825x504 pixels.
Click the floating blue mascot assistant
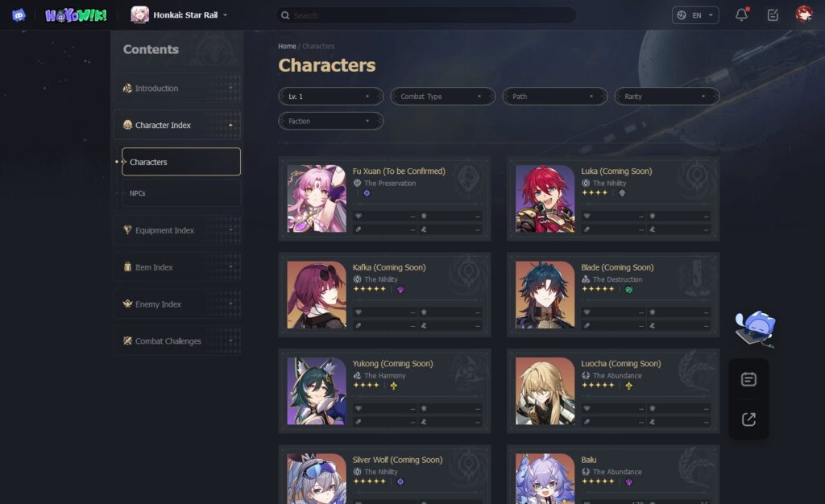pyautogui.click(x=755, y=329)
